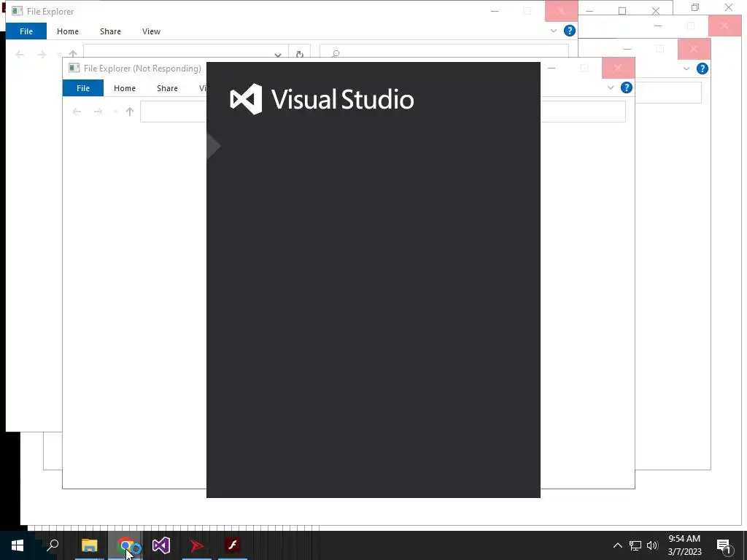
Task: Open Share tab in Not Responding window
Action: click(x=167, y=88)
